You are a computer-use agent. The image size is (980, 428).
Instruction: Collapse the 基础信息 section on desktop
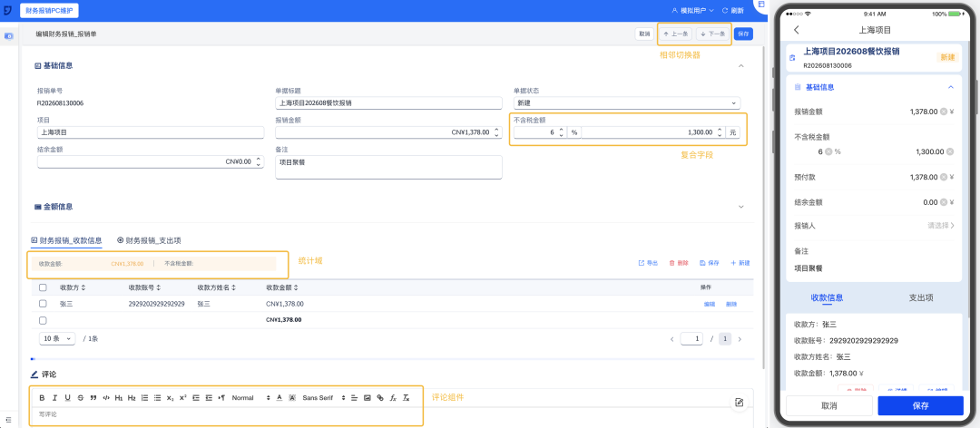point(741,65)
